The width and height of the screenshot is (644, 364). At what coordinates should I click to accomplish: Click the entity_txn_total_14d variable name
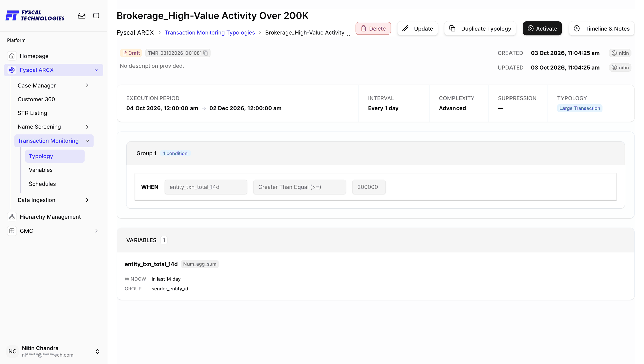tap(151, 264)
